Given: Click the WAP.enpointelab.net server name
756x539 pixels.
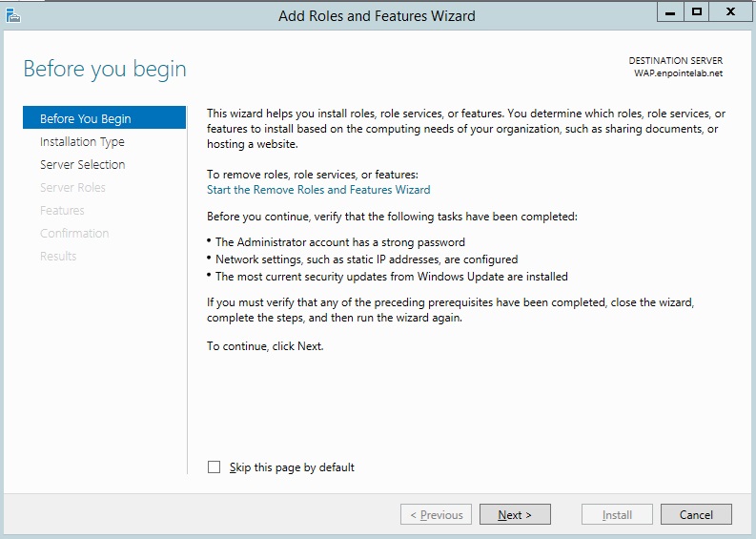Looking at the screenshot, I should tap(678, 73).
